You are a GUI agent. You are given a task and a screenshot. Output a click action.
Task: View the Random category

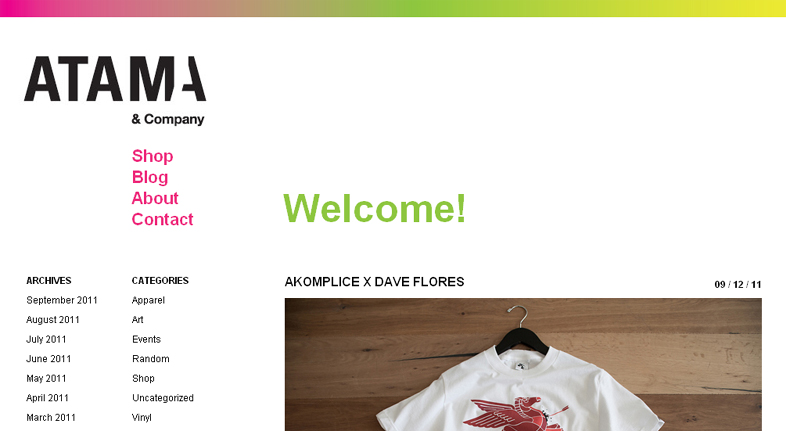coord(151,359)
